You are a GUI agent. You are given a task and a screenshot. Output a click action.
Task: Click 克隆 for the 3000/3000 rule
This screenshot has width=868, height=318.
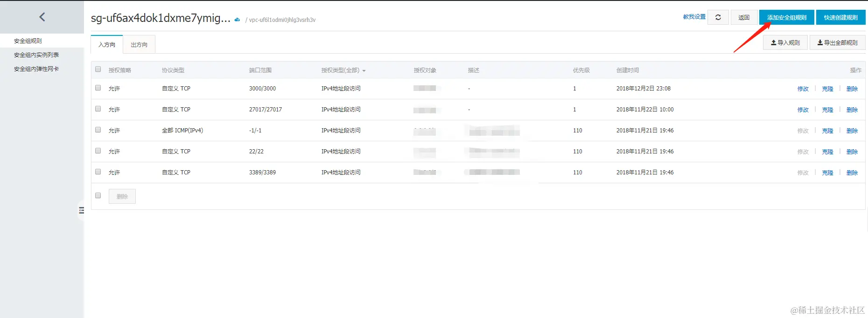(828, 89)
